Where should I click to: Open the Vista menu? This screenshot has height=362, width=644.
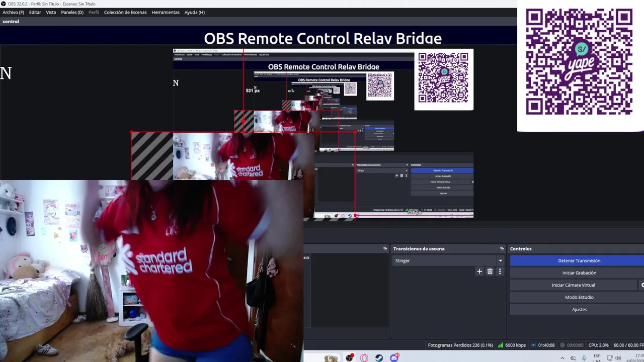click(x=51, y=12)
